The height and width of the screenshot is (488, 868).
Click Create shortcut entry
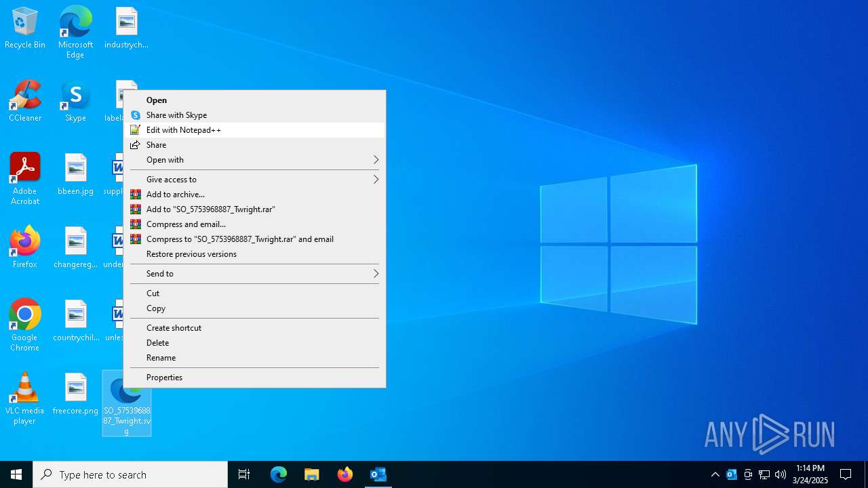pyautogui.click(x=254, y=328)
